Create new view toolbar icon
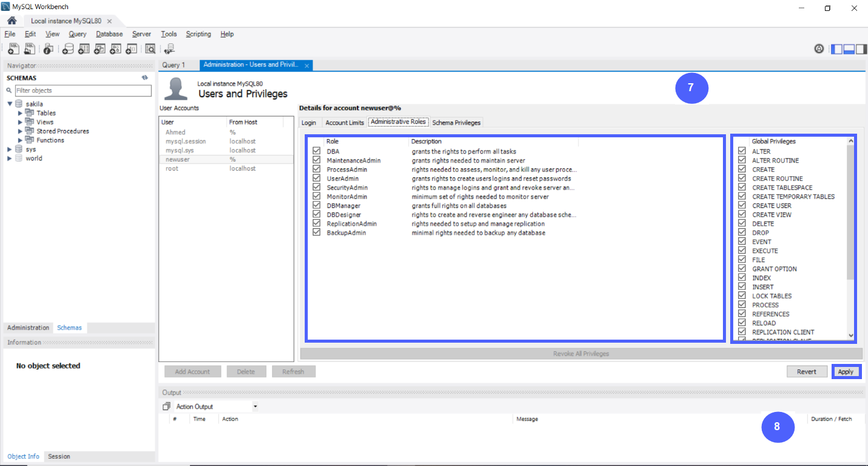Viewport: 868px width, 466px height. [x=100, y=49]
